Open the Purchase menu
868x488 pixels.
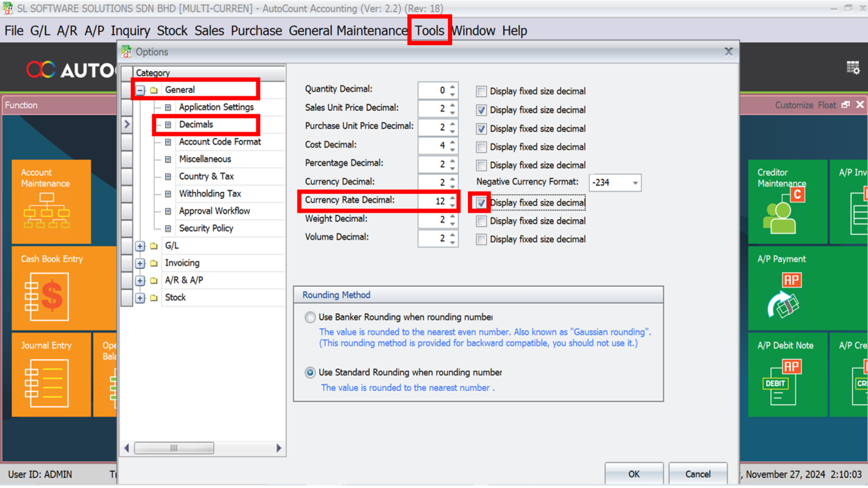(256, 30)
